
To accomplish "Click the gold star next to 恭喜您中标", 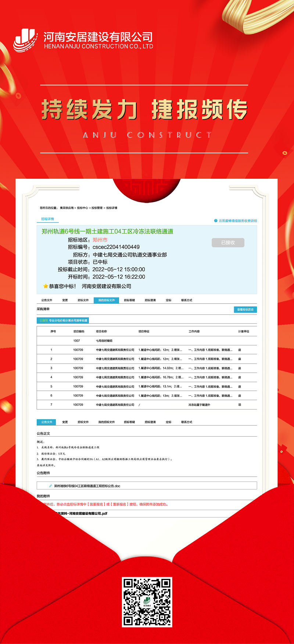I will tap(46, 286).
